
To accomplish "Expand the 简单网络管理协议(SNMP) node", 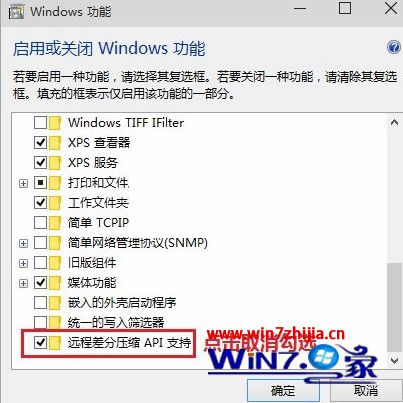I will (23, 243).
